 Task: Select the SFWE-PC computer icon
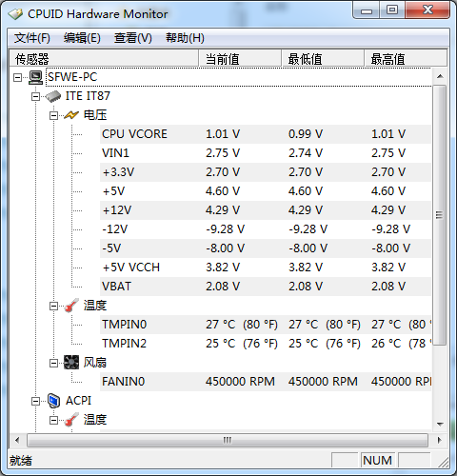(35, 77)
